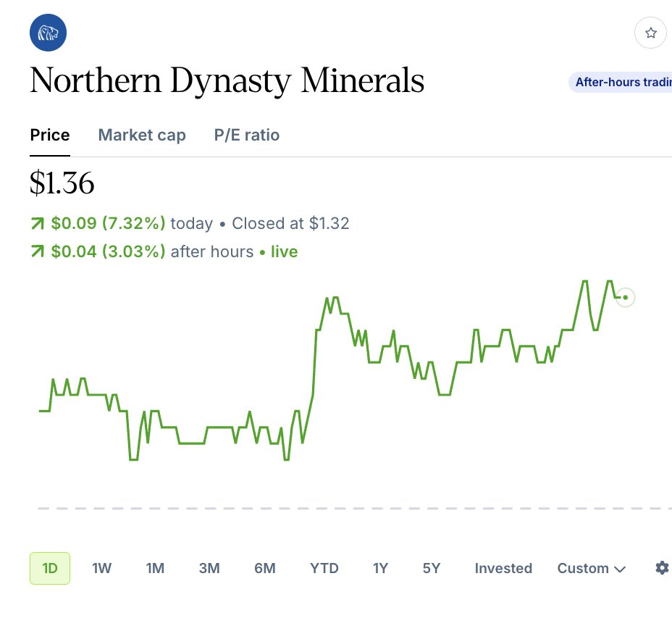Click the green 'live' indicator text
This screenshot has width=672, height=626.
point(284,251)
